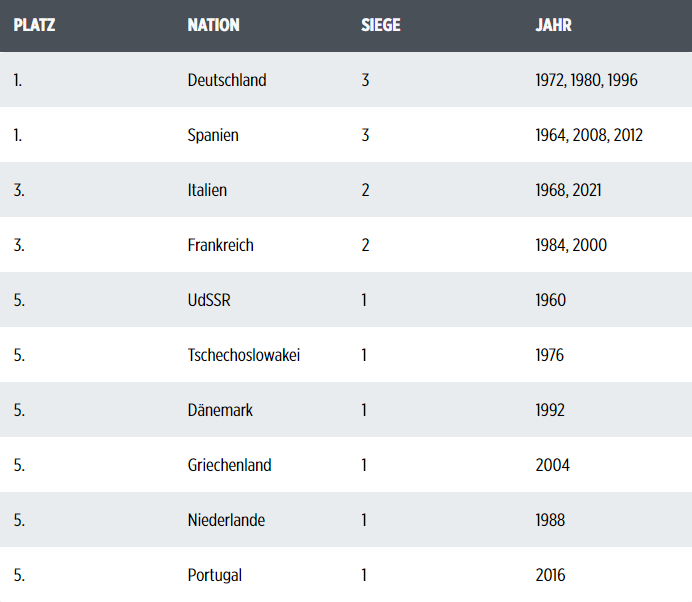The height and width of the screenshot is (602, 692).
Task: Click the NATION column header
Action: 213,25
